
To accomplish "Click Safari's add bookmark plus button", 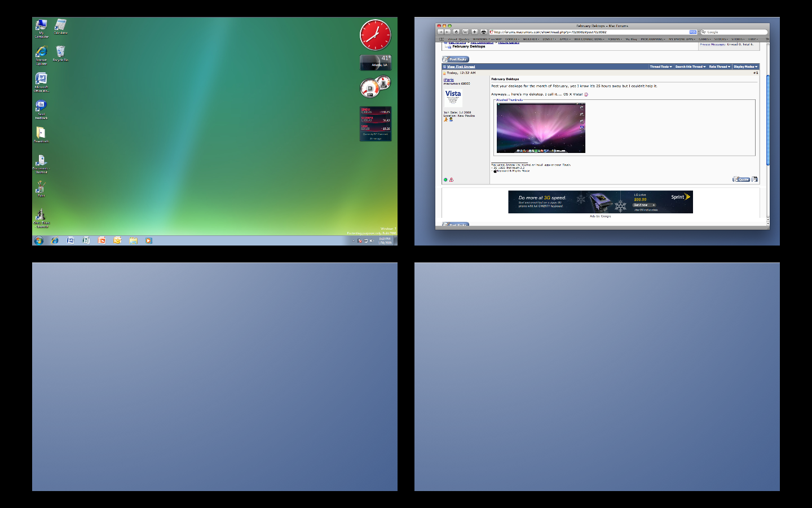I will click(x=475, y=32).
